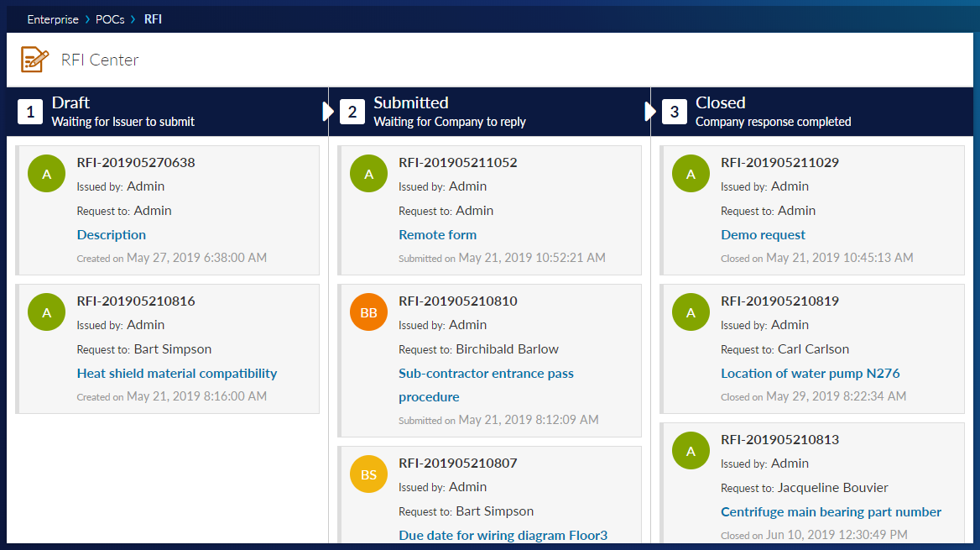Select the Draft stage header
Image resolution: width=980 pixels, height=550 pixels.
[71, 103]
